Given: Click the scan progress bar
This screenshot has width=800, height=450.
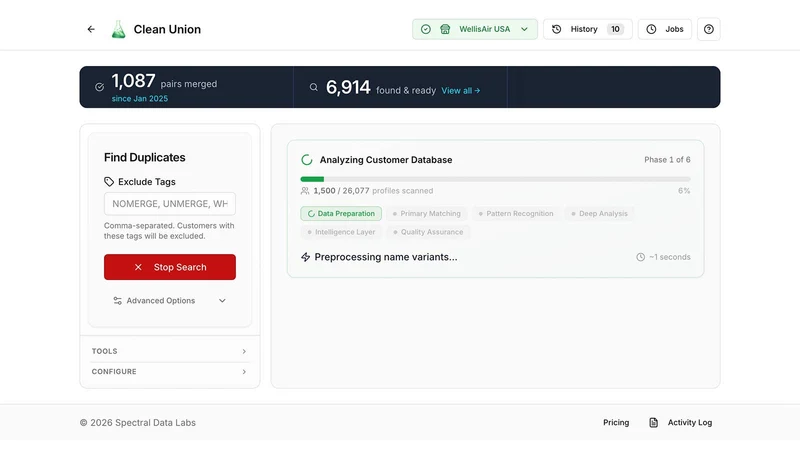Looking at the screenshot, I should pyautogui.click(x=495, y=179).
